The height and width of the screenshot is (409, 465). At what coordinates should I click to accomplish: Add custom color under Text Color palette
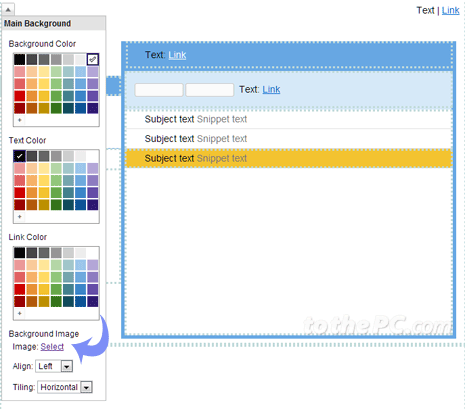(20, 217)
